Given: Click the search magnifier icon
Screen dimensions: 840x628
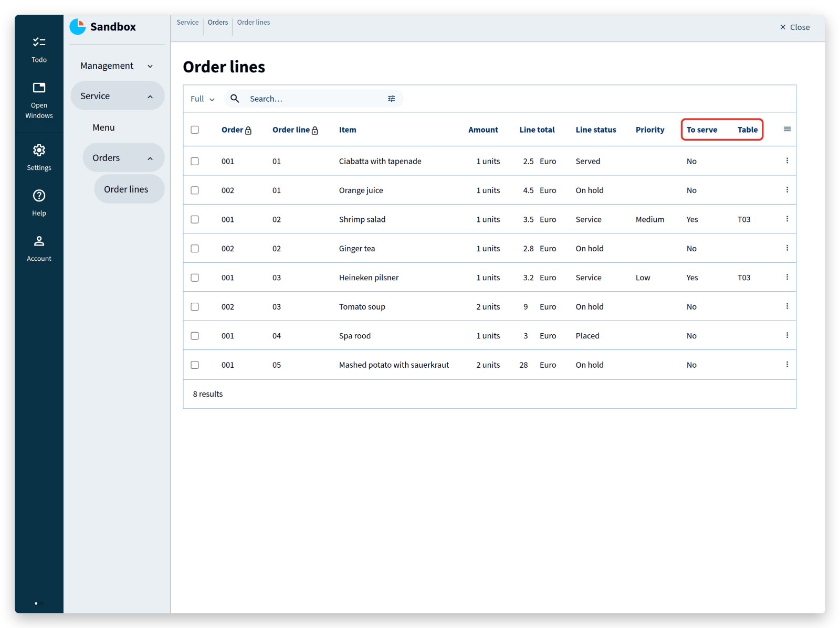Looking at the screenshot, I should pos(235,99).
